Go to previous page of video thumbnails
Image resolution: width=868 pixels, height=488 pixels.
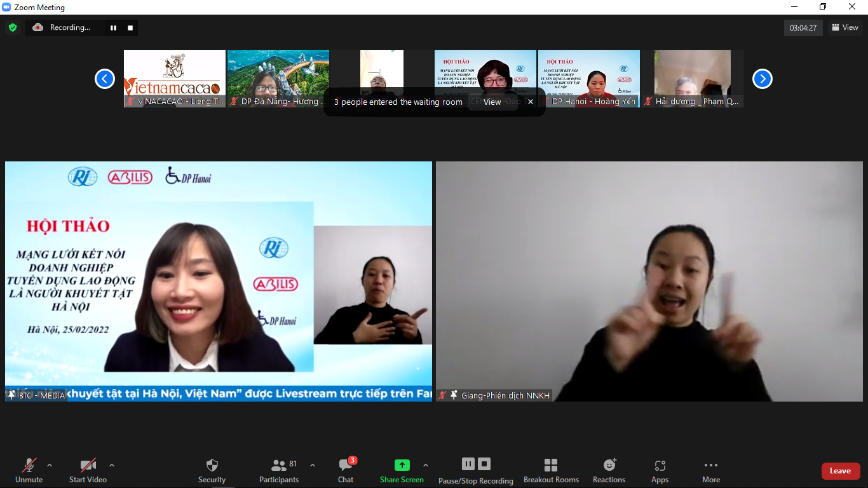point(105,79)
